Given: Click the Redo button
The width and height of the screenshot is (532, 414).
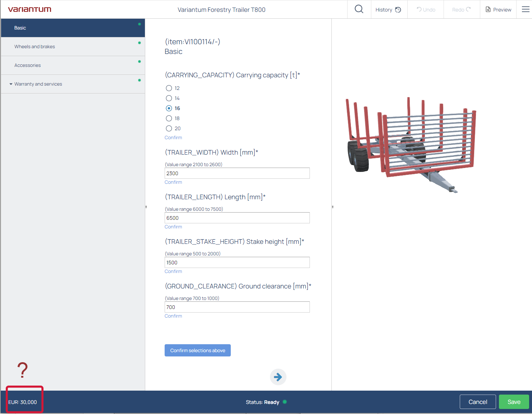Looking at the screenshot, I should click(462, 10).
